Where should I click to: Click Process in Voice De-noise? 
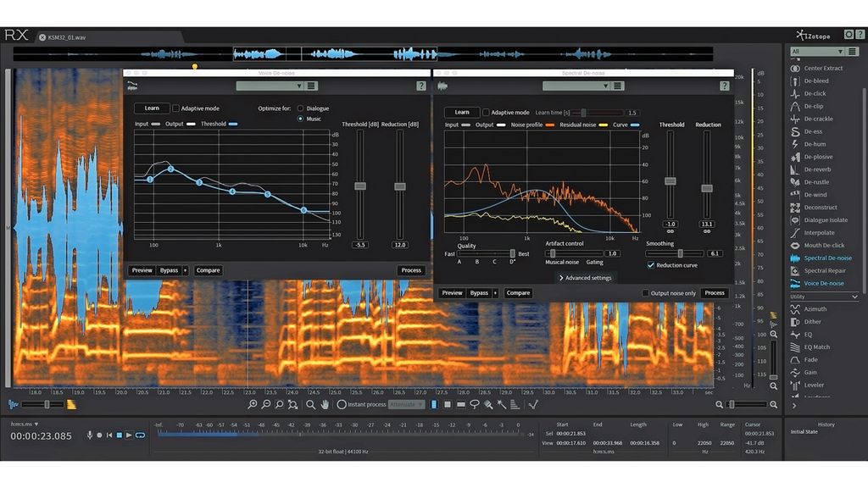(x=411, y=270)
